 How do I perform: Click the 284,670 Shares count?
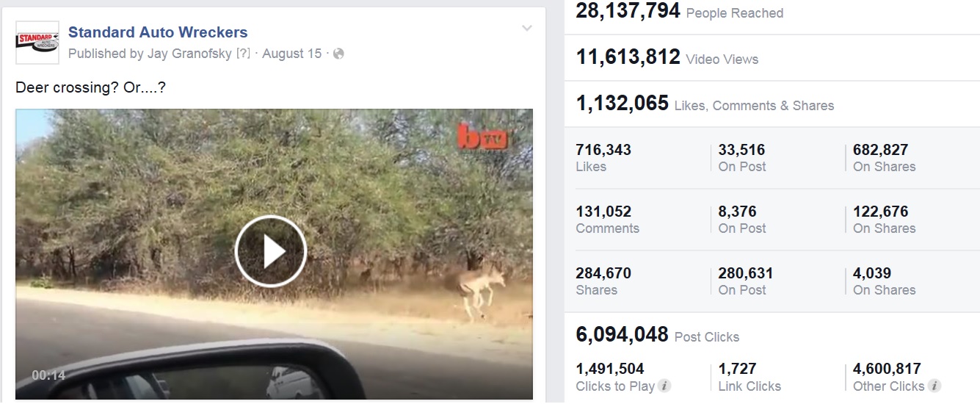[x=603, y=273]
